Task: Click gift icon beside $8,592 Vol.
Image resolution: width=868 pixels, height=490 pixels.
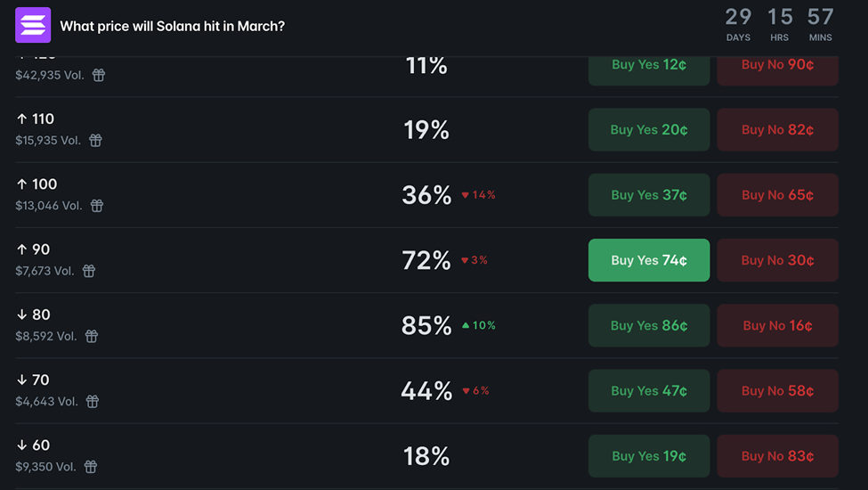Action: coord(92,336)
